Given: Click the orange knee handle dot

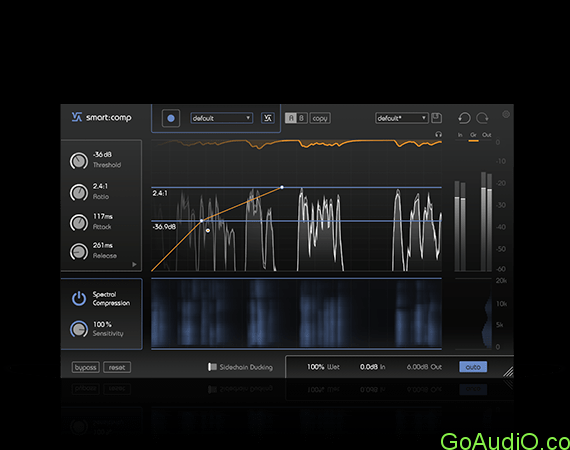Looking at the screenshot, I should 208,230.
